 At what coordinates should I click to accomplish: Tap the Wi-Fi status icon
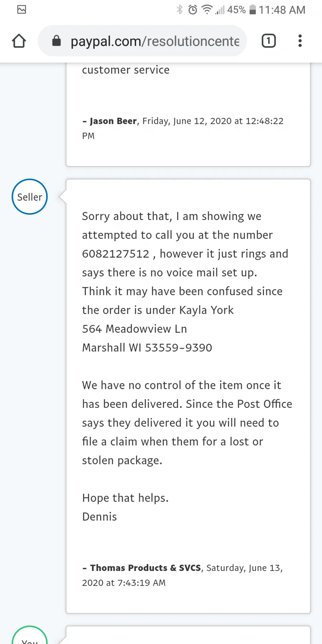coord(206,9)
